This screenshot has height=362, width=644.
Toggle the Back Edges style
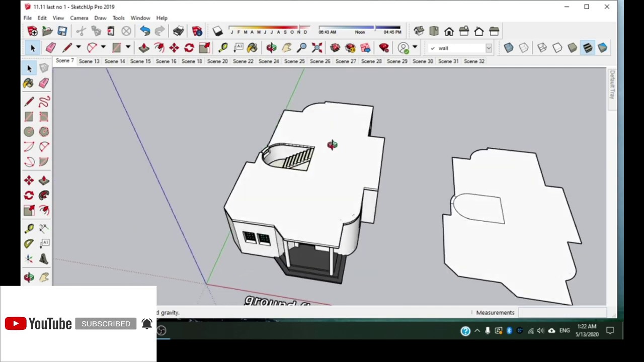pos(524,48)
